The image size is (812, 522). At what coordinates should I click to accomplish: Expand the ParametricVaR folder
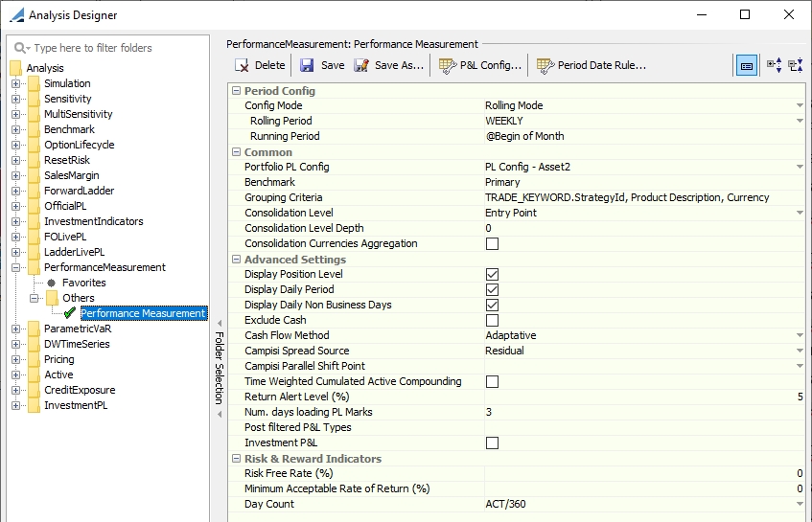[x=15, y=329]
